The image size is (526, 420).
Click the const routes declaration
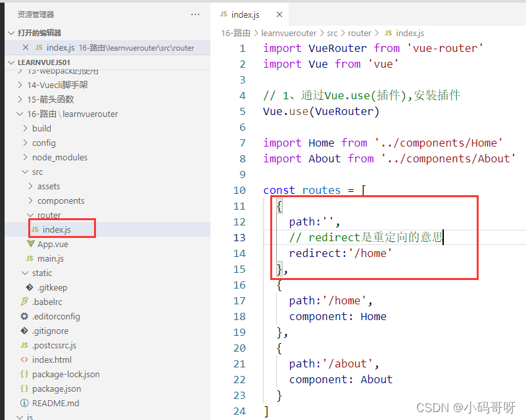[x=314, y=190]
